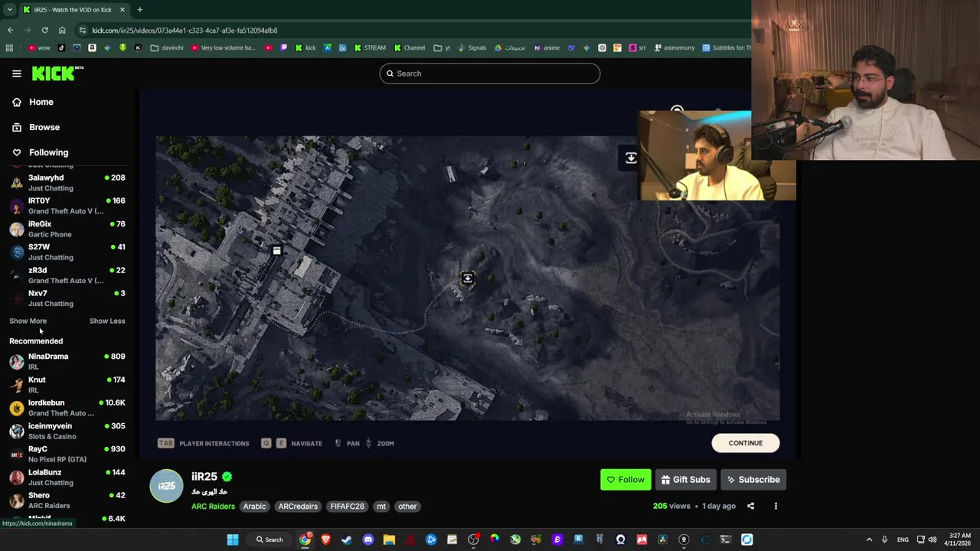Select the other tag

coord(407,506)
